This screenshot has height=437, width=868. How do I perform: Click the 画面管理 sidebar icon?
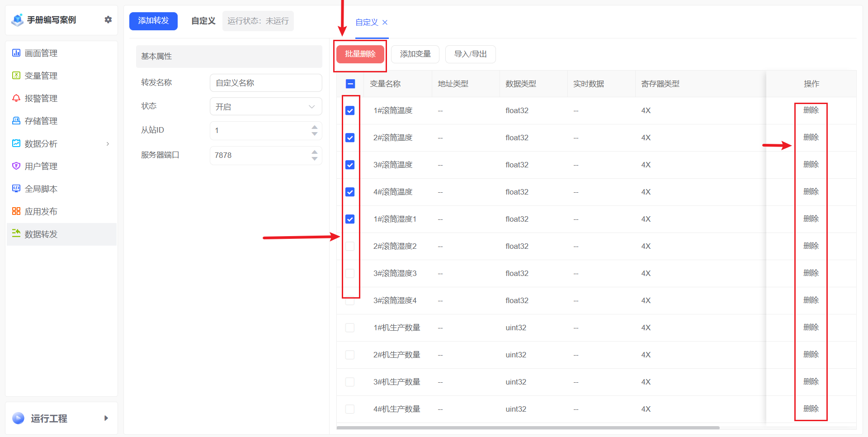[16, 53]
